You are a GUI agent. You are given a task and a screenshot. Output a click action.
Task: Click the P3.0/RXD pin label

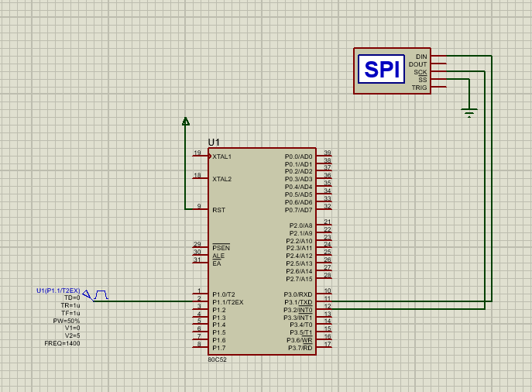tap(298, 294)
